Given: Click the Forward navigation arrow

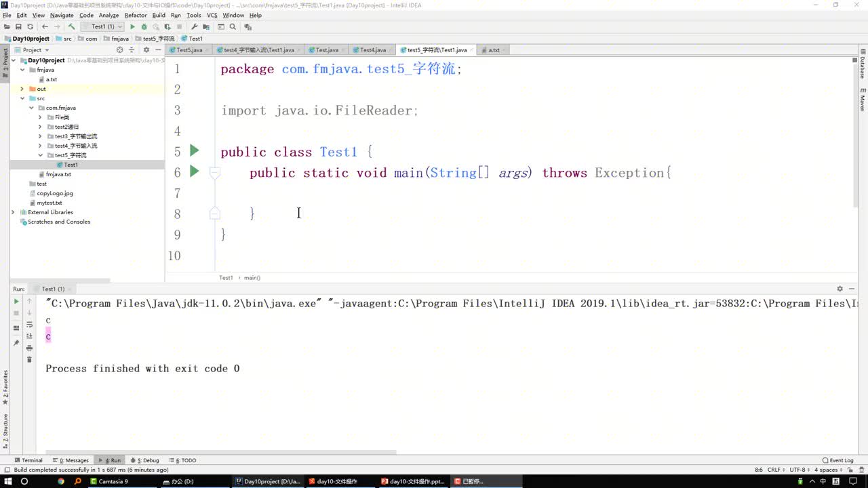Looking at the screenshot, I should point(57,27).
